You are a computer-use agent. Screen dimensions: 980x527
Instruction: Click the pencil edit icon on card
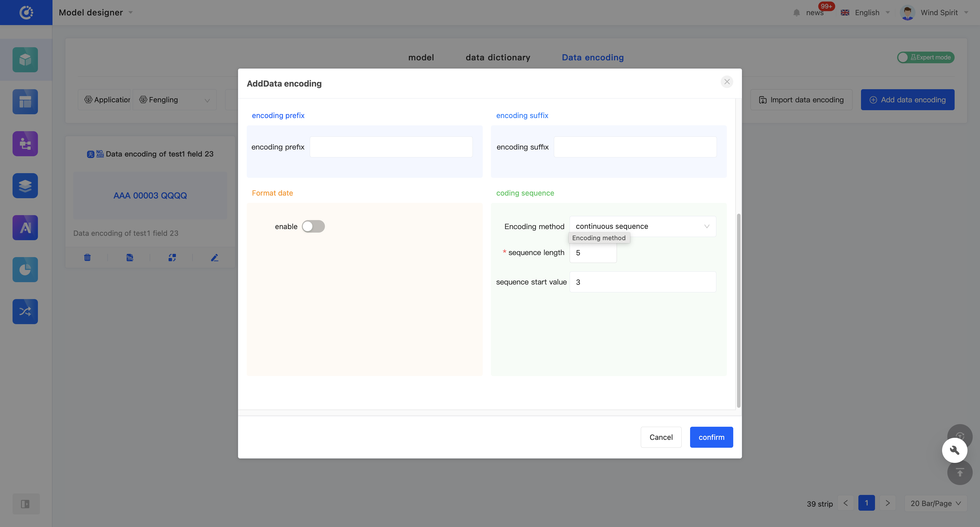pyautogui.click(x=215, y=257)
